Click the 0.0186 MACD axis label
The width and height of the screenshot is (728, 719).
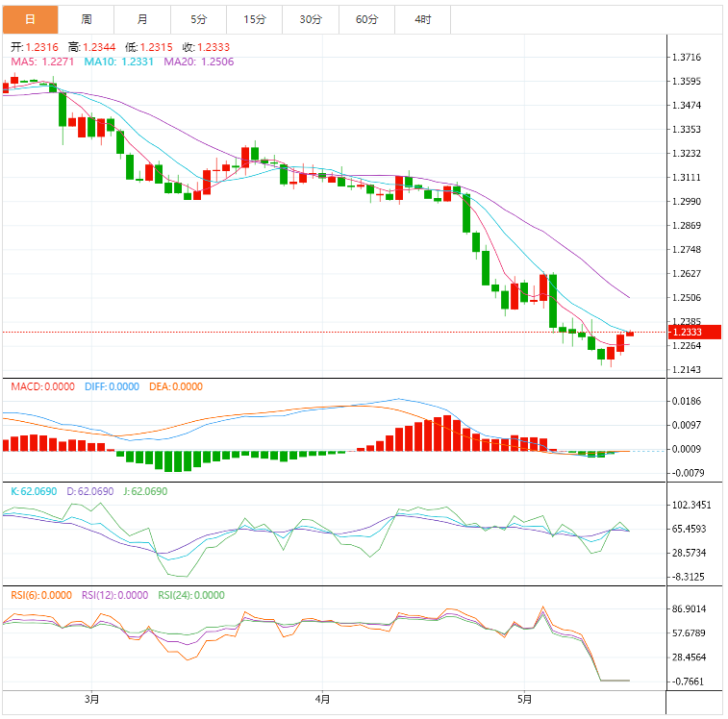tap(687, 401)
